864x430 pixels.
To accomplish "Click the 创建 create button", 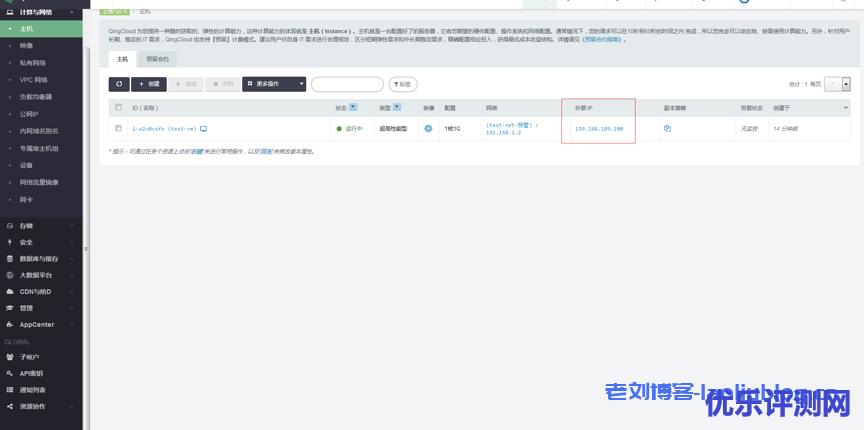I will (149, 84).
